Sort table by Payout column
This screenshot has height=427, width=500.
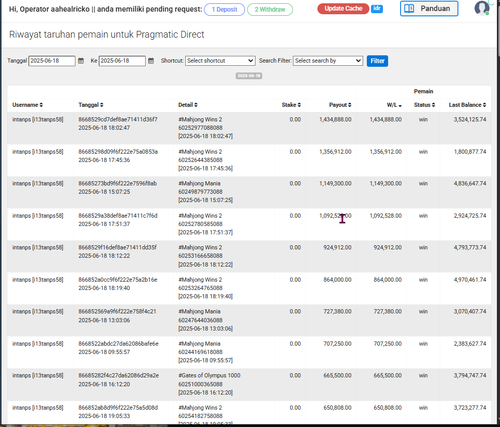click(340, 105)
